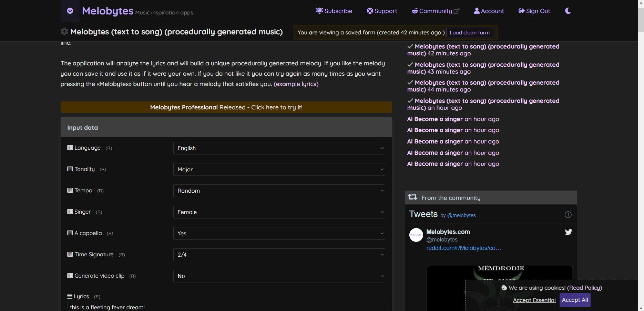Change the Tempo dropdown from Random
Image resolution: width=644 pixels, height=311 pixels.
[279, 191]
